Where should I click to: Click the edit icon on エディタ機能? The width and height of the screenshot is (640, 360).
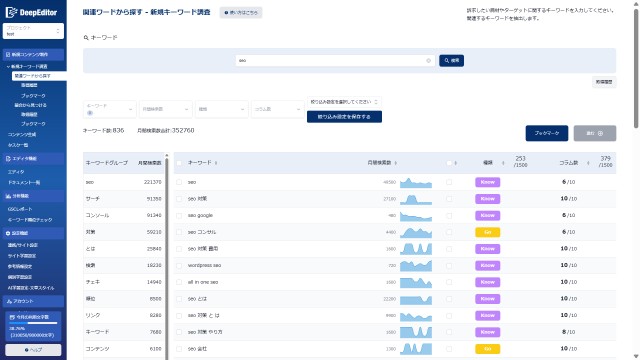(x=8, y=158)
